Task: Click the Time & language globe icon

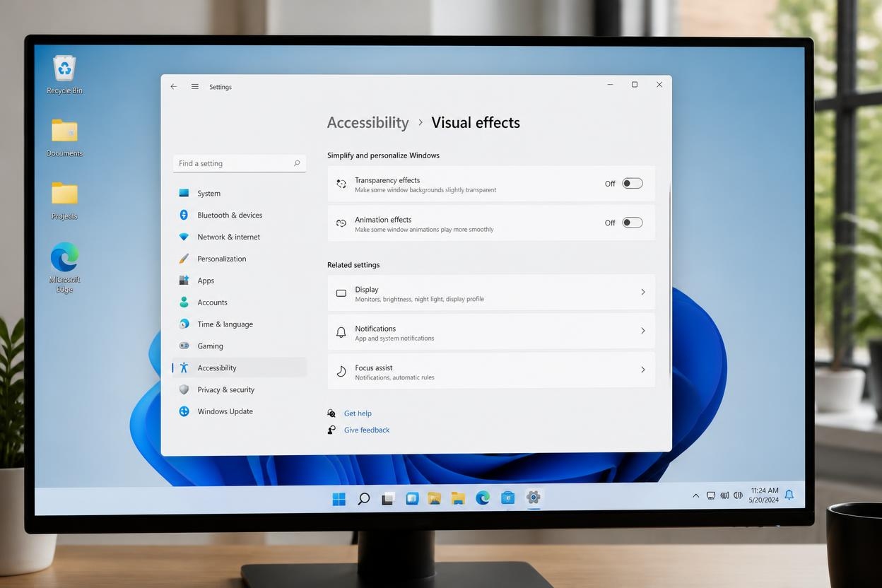Action: (x=184, y=324)
